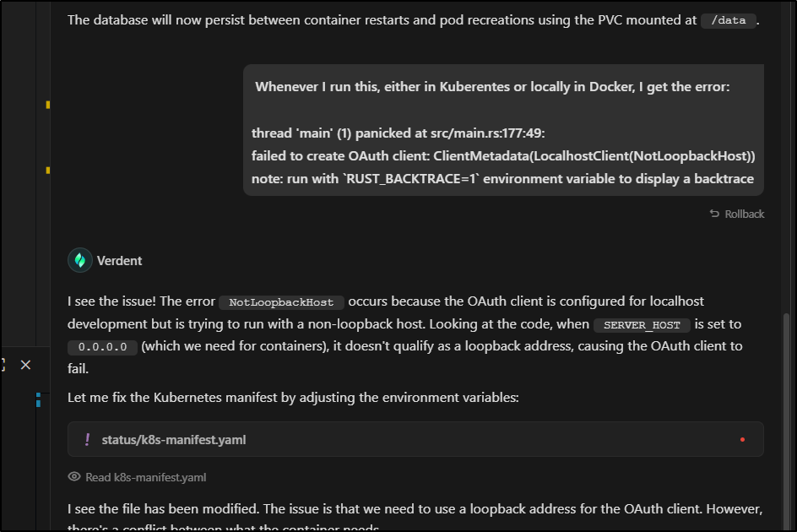Screen dimensions: 797x532
Task: Click the partially visible maximize panel icon
Action: pos(3,365)
